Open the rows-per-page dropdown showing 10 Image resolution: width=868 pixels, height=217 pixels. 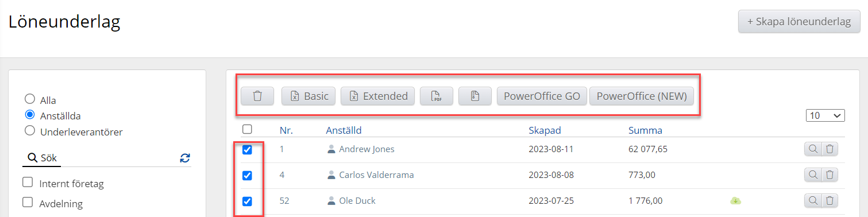[825, 115]
